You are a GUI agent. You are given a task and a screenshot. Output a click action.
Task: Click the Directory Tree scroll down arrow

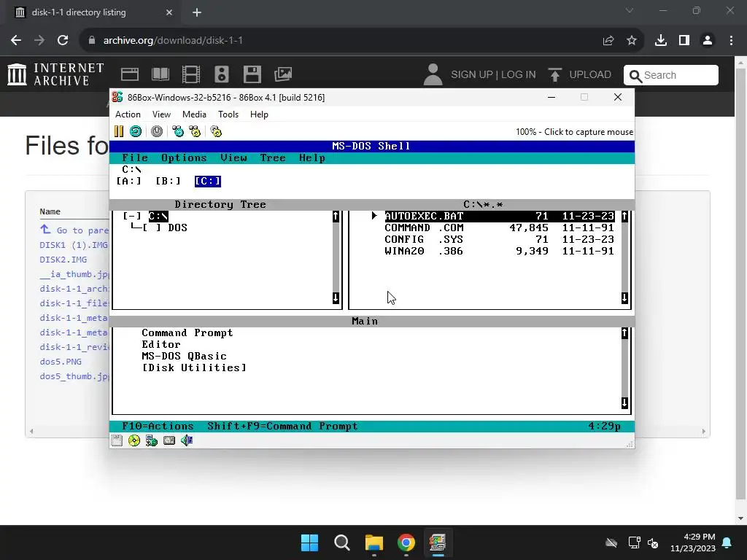click(x=336, y=298)
